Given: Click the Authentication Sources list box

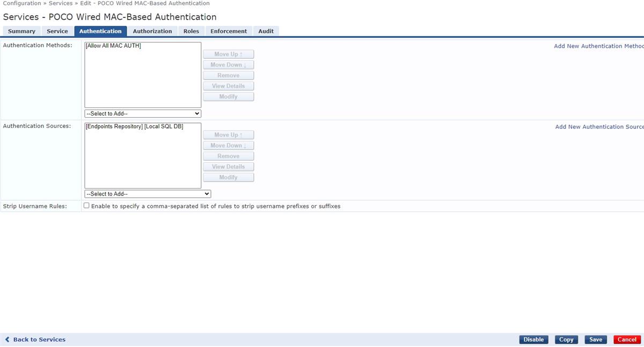Looking at the screenshot, I should point(143,156).
